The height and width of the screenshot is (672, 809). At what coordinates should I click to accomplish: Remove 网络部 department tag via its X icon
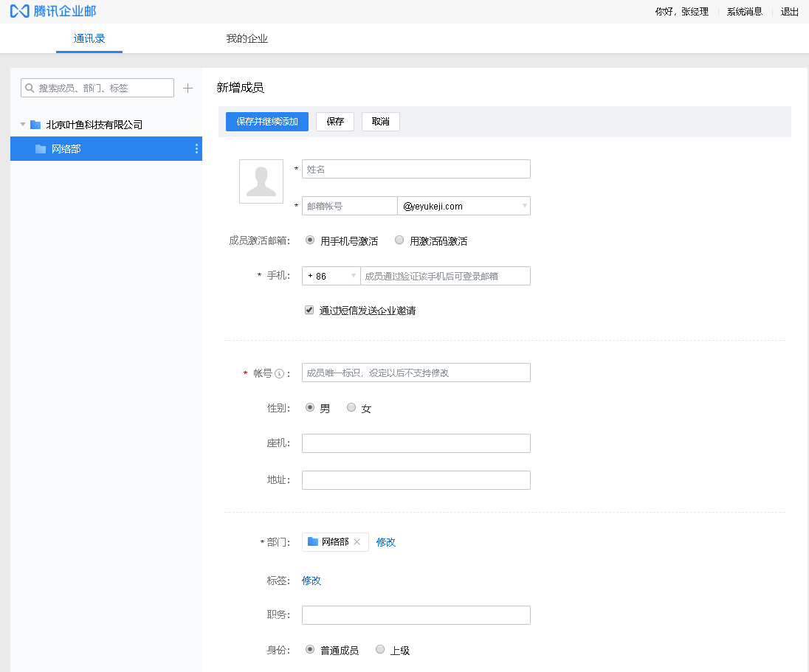[x=357, y=541]
